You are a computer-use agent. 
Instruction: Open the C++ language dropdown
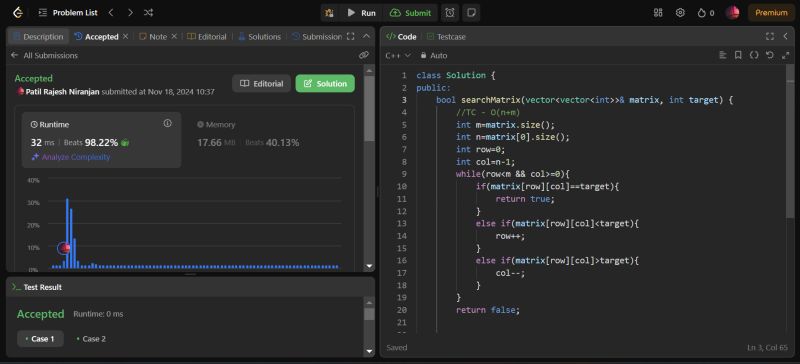point(398,55)
